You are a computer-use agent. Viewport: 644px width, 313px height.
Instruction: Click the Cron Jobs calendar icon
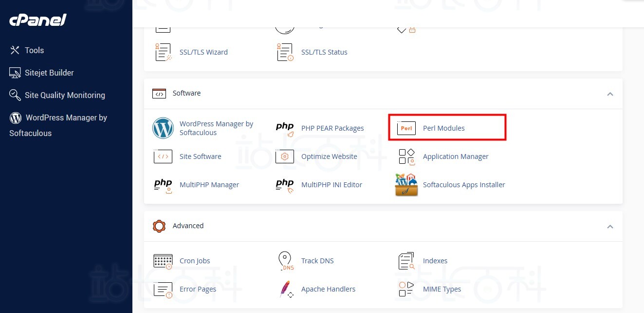163,261
